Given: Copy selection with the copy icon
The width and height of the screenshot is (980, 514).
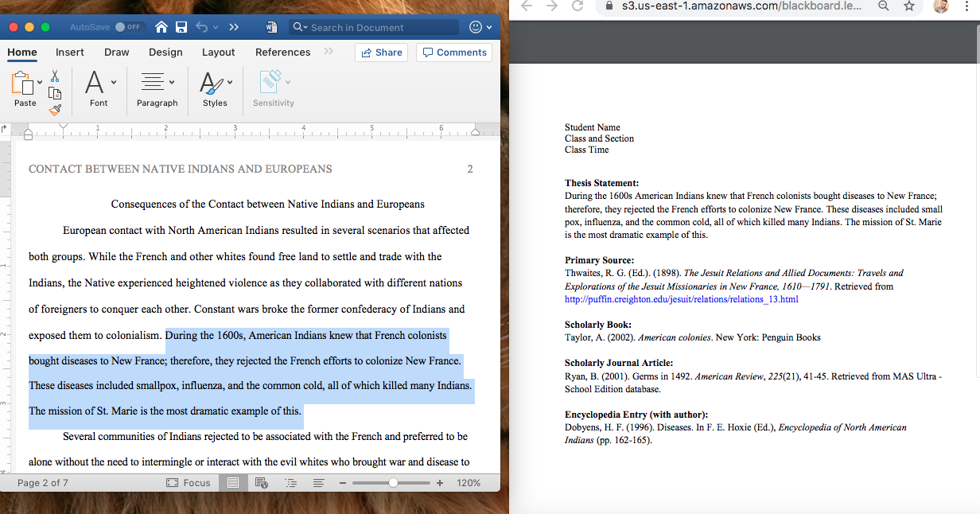Looking at the screenshot, I should (55, 93).
